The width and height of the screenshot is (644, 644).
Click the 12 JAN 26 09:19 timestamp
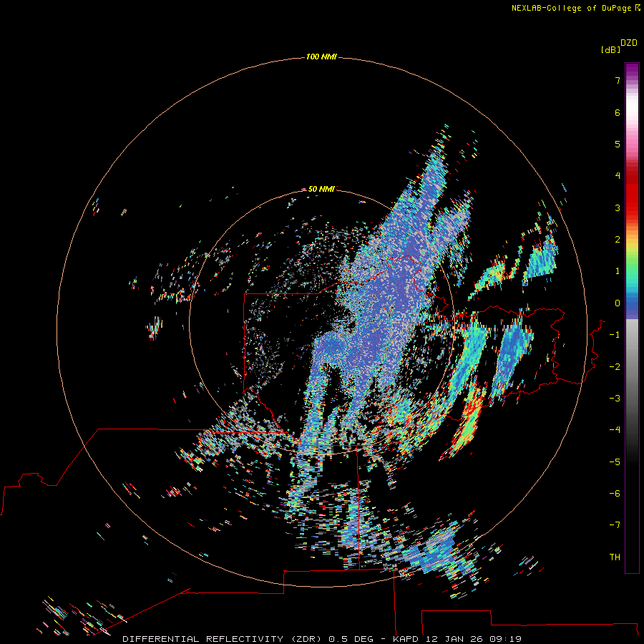[474, 639]
